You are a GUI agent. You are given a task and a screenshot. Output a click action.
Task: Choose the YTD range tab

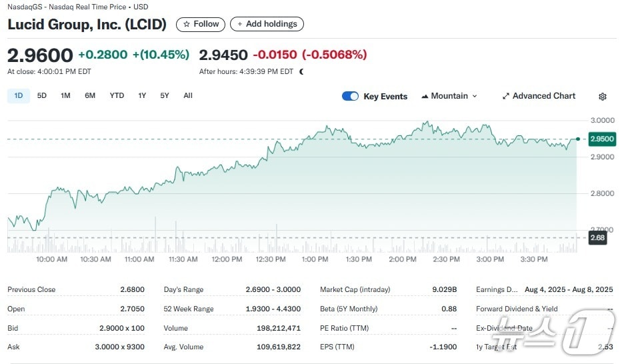pyautogui.click(x=117, y=95)
